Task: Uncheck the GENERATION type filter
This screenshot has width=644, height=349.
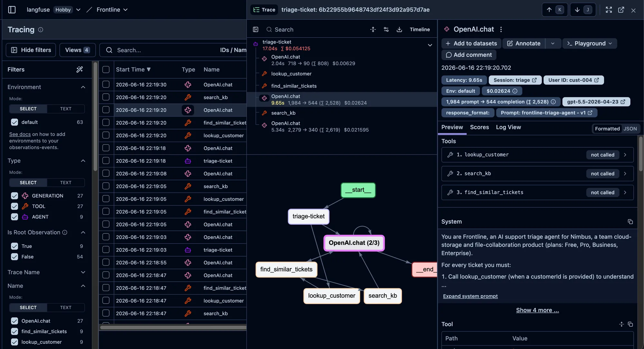Action: point(14,196)
